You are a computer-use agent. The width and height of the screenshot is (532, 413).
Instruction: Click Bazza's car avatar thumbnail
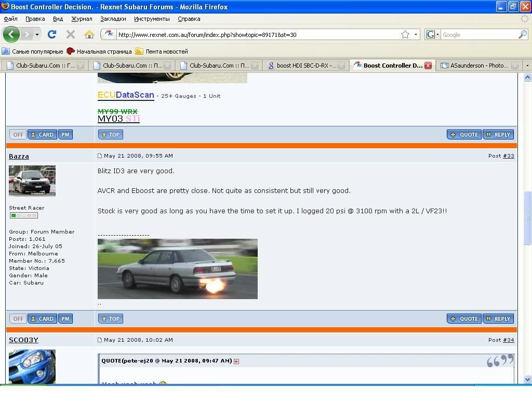tap(32, 180)
